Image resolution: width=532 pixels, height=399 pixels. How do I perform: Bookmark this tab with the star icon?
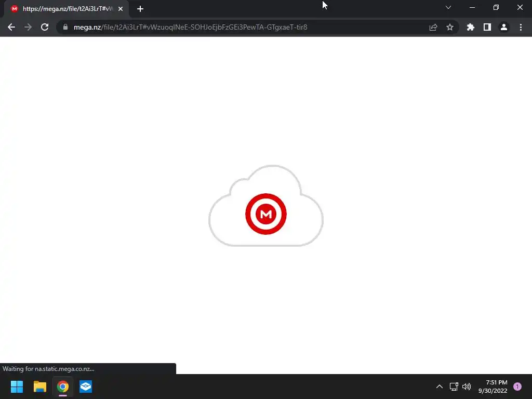pyautogui.click(x=450, y=27)
